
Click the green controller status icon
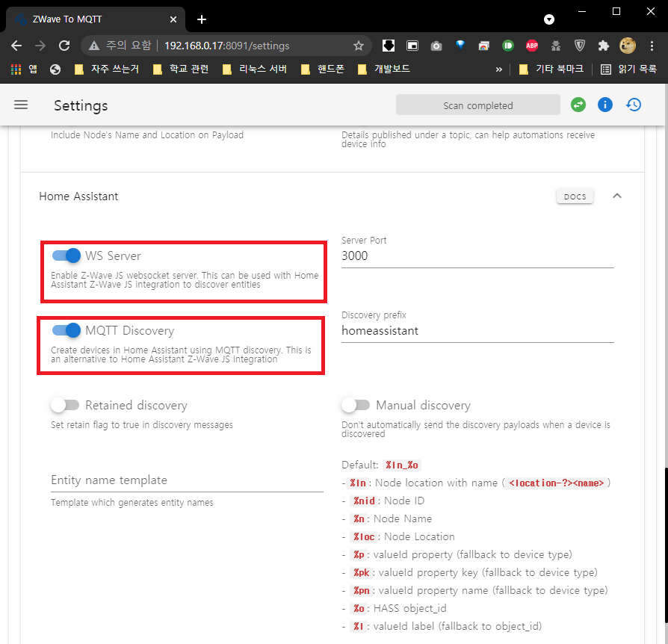pos(578,105)
